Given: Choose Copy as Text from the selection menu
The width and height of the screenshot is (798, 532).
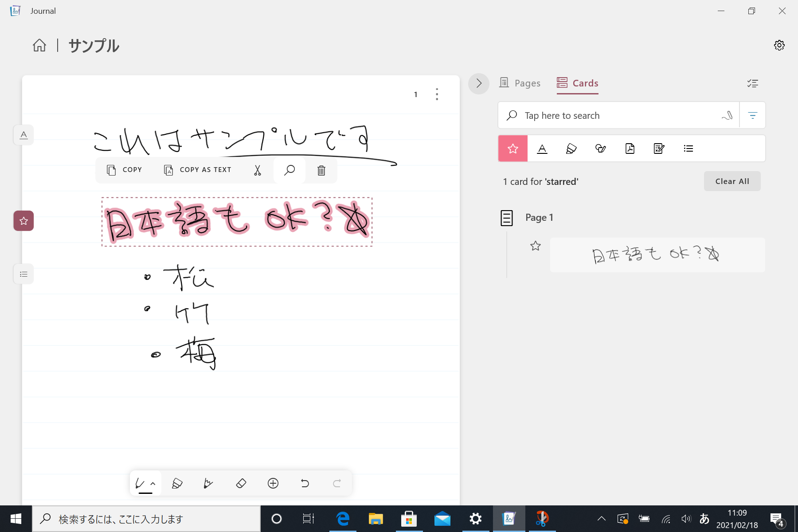Looking at the screenshot, I should click(x=197, y=170).
